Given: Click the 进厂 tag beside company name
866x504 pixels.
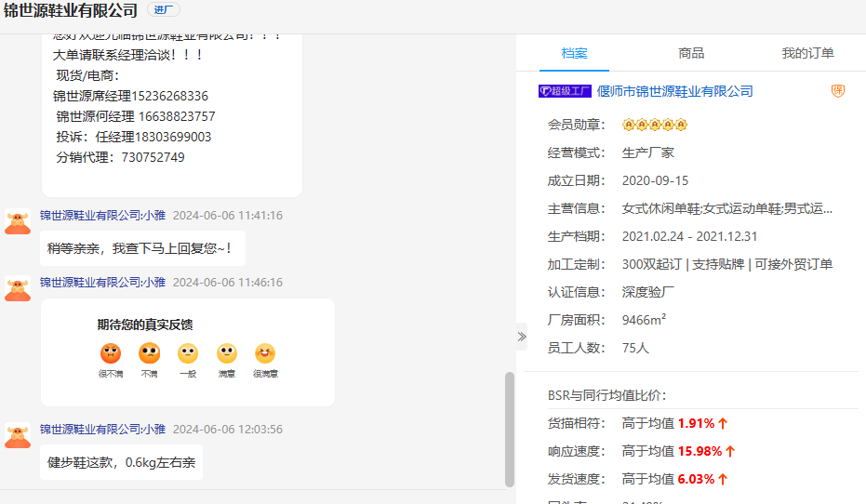Looking at the screenshot, I should [x=163, y=10].
